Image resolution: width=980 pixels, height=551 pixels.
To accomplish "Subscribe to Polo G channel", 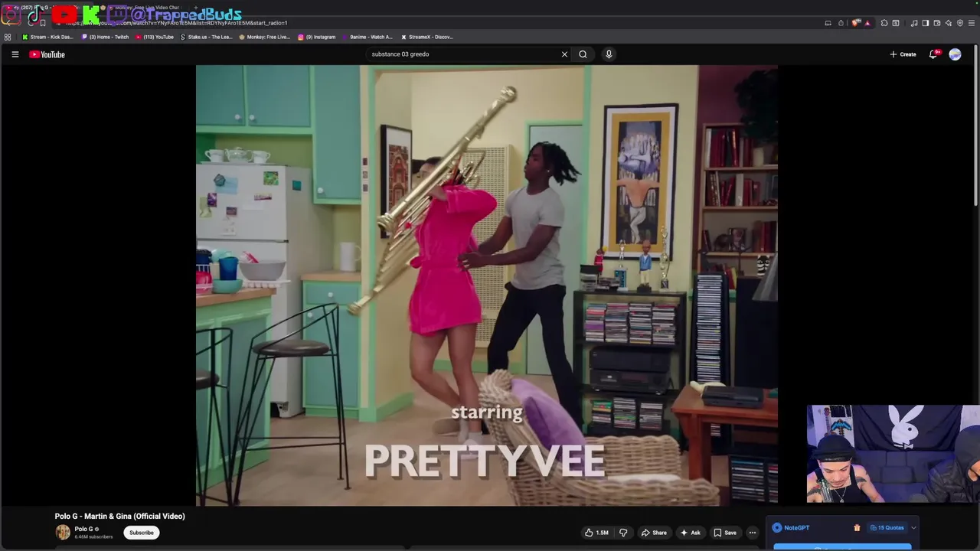I will 142,533.
